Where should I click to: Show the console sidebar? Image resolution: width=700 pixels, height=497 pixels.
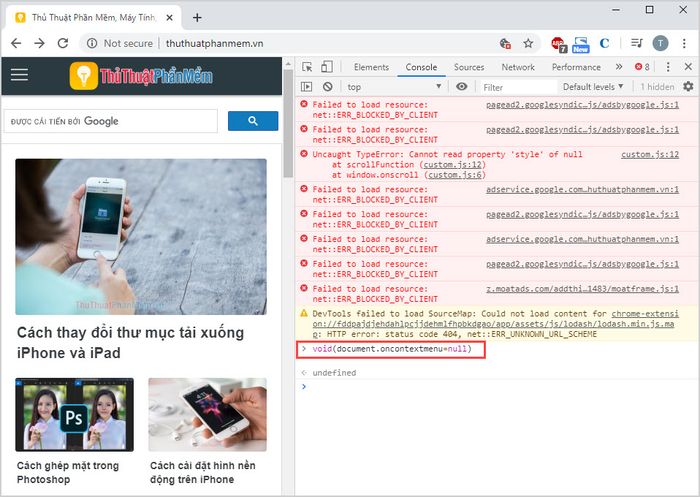pos(306,87)
